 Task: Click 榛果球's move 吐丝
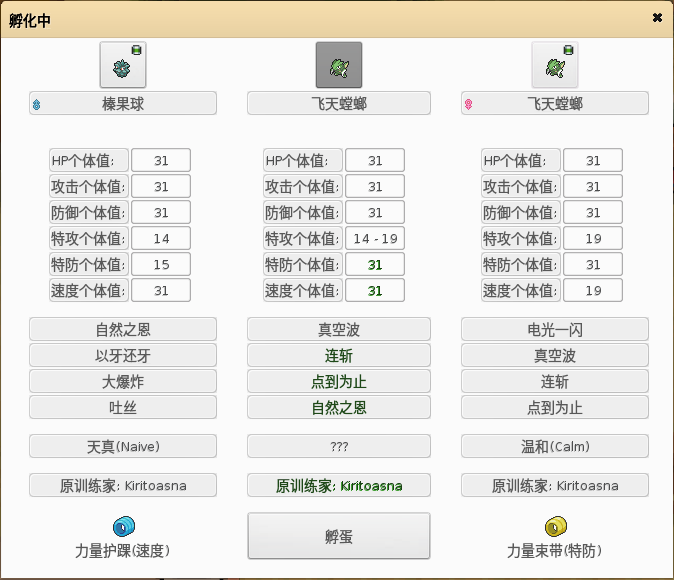(x=123, y=407)
